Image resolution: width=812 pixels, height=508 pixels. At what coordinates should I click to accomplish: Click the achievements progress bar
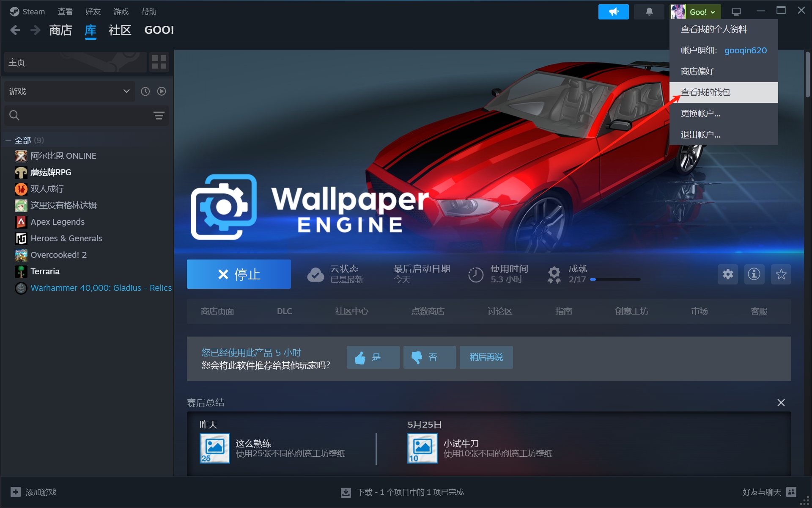point(615,279)
